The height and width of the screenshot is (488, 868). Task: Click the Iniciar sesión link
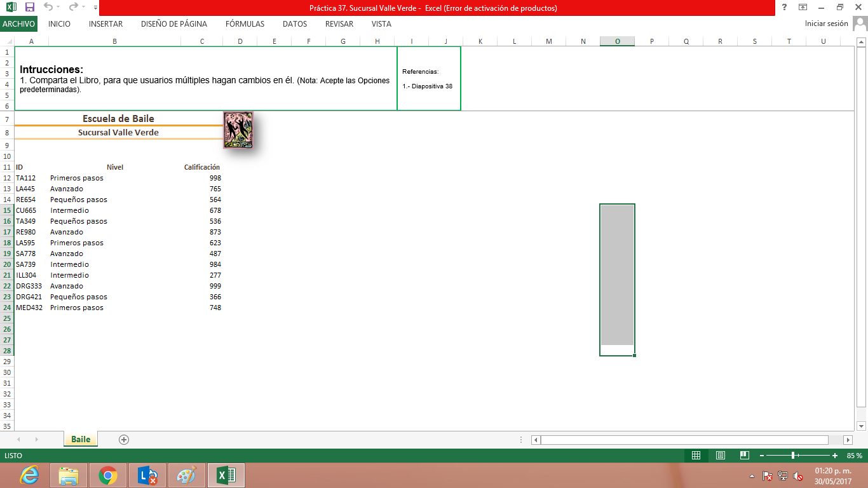(x=826, y=24)
